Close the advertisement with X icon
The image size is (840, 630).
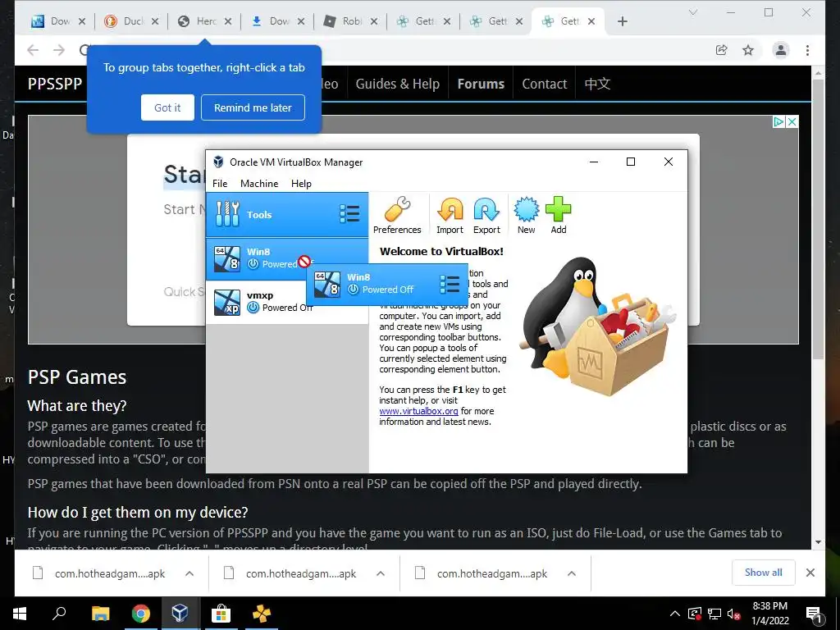click(792, 121)
